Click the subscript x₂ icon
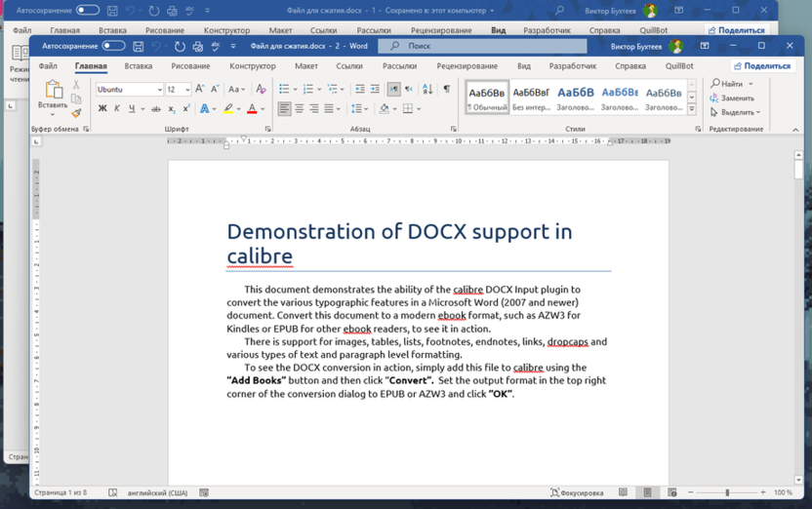The height and width of the screenshot is (509, 812). pyautogui.click(x=172, y=109)
